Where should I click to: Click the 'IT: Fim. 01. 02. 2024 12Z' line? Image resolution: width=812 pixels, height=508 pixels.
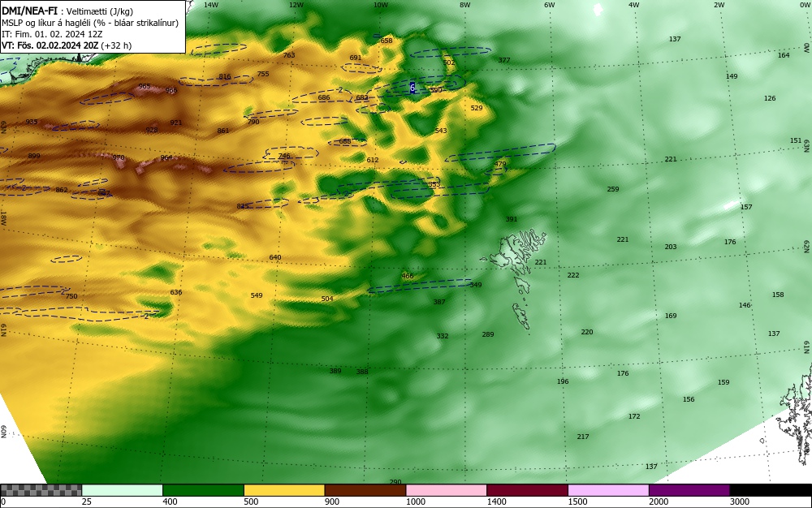coord(52,34)
